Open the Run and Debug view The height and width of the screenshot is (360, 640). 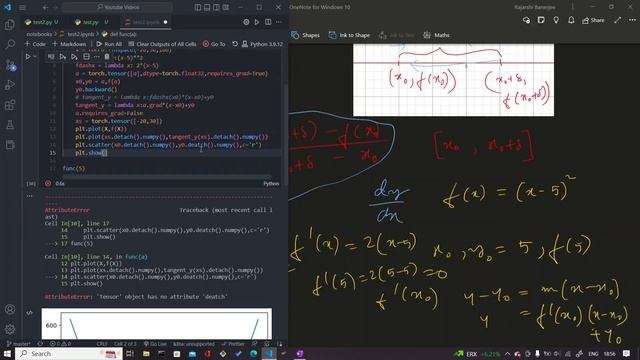(10, 85)
